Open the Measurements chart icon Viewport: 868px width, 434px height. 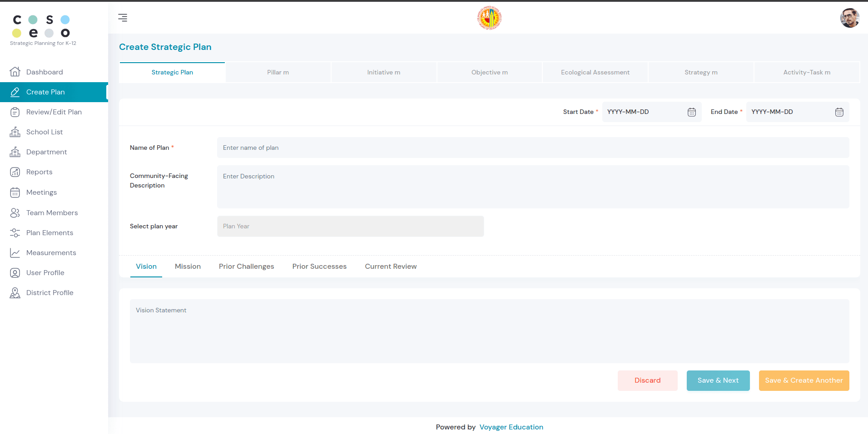pos(15,252)
